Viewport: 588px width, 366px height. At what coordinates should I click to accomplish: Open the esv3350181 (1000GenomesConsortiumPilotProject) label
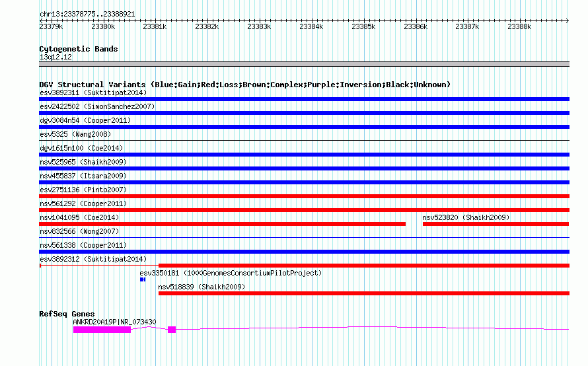231,273
